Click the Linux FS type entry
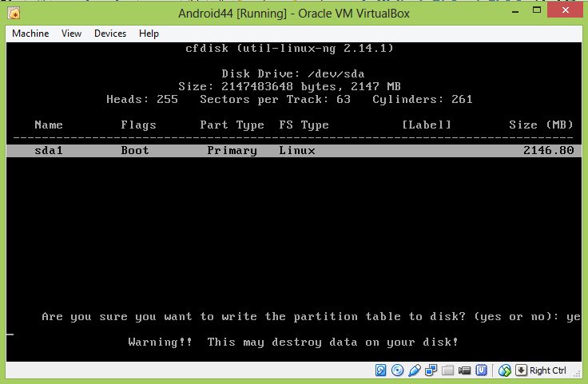The width and height of the screenshot is (588, 384). [297, 151]
